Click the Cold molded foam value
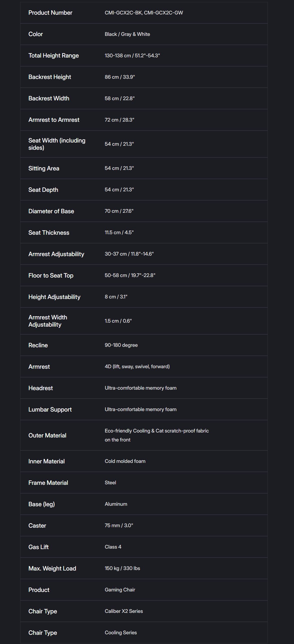The width and height of the screenshot is (294, 644). click(x=125, y=461)
